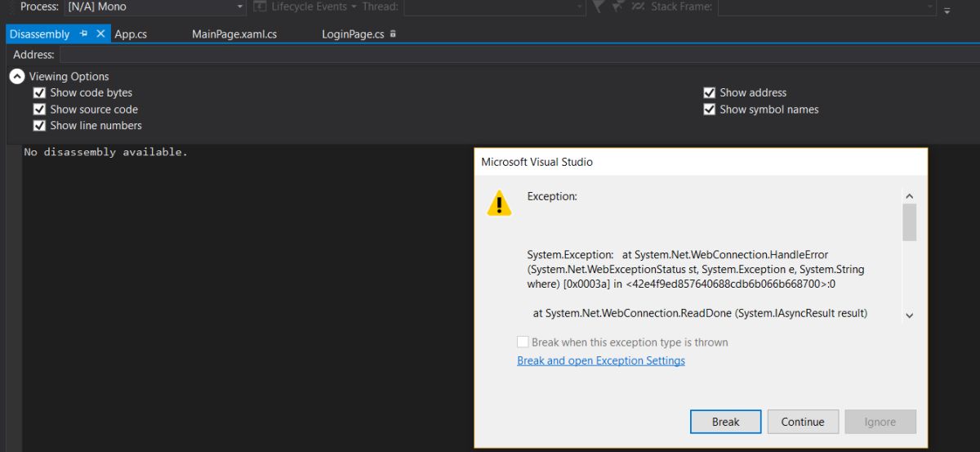Screen dimensions: 980x452
Task: Click the thread filter funnel icon
Action: tap(599, 7)
